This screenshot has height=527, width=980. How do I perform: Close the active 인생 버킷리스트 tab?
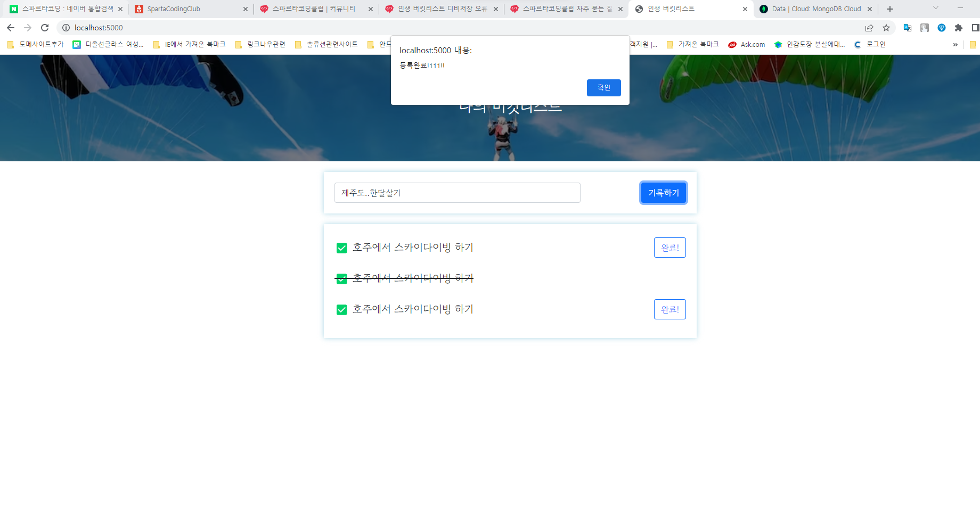coord(745,9)
